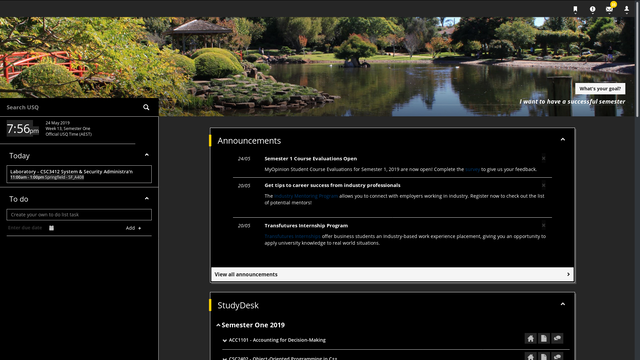The width and height of the screenshot is (640, 360).
Task: Open the CSC2402 forum chat icon
Action: 557,356
